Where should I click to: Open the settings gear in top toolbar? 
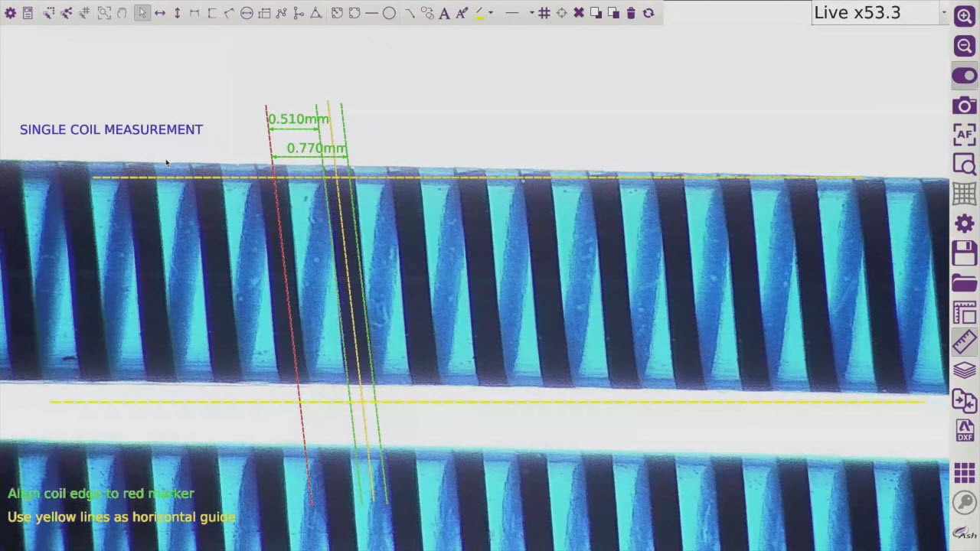click(10, 13)
